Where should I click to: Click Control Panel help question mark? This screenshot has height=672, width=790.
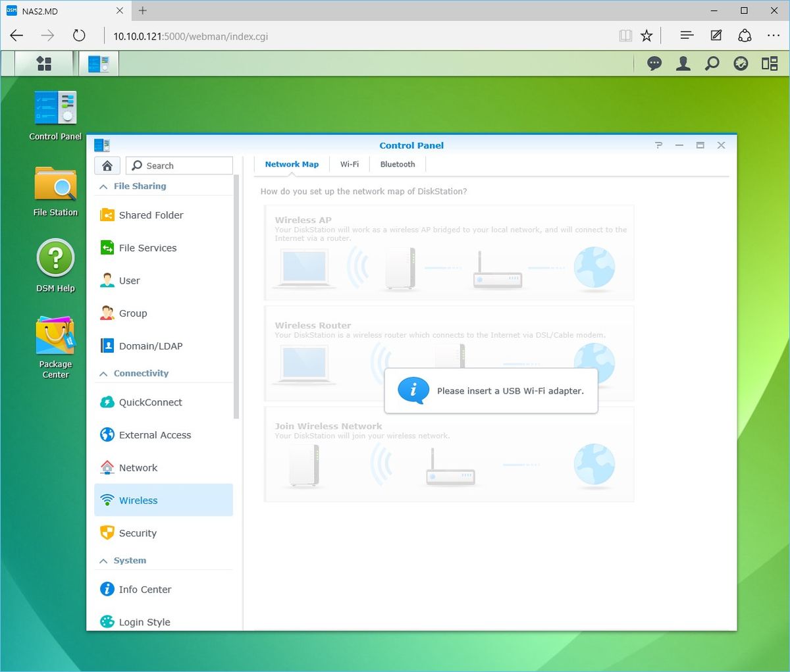[x=658, y=145]
